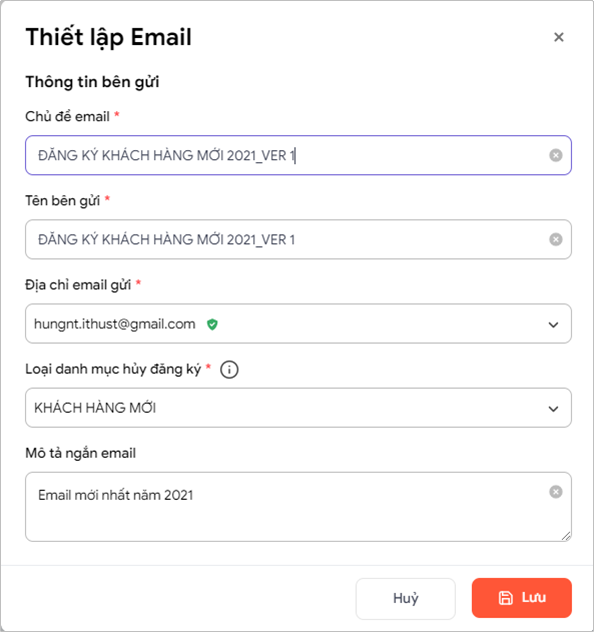Click the Chủ đề email label
The image size is (594, 632).
point(67,116)
